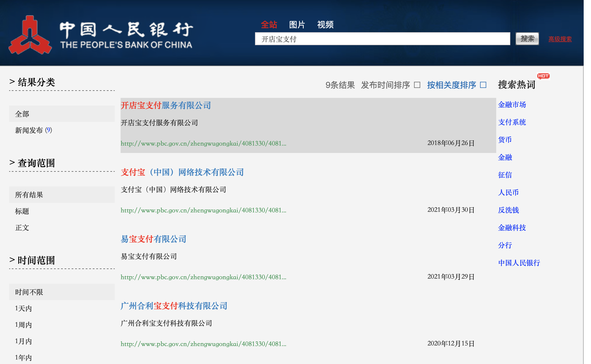Click the 搜索热词 heading
Viewport: 591px width, 364px height.
(516, 85)
